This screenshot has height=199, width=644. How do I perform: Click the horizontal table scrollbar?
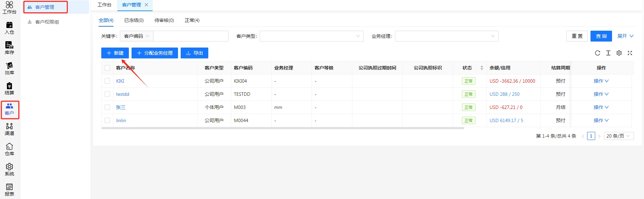283,128
